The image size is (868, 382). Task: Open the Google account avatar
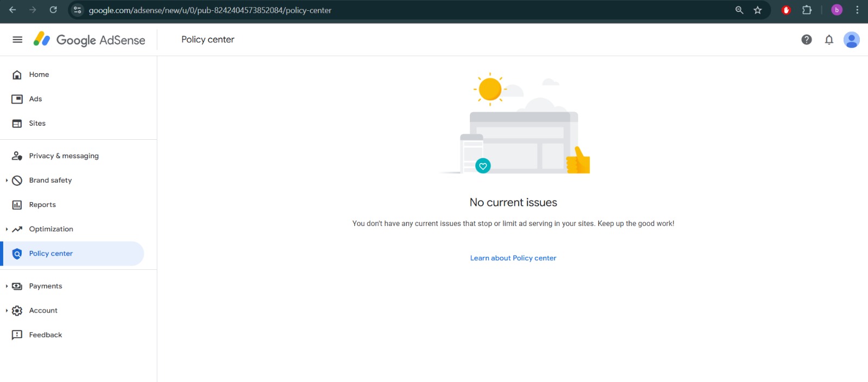click(x=852, y=40)
